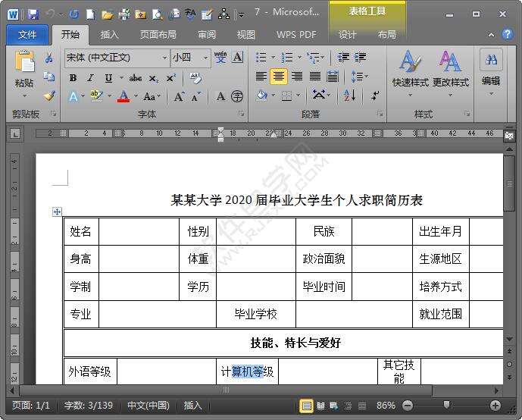
Task: Click the Enclose Characters icon
Action: [237, 96]
